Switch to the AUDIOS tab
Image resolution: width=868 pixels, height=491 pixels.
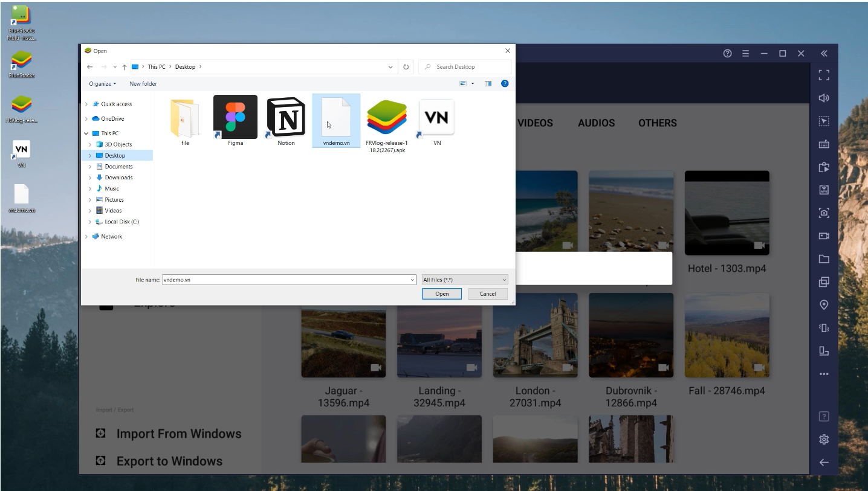pos(596,123)
